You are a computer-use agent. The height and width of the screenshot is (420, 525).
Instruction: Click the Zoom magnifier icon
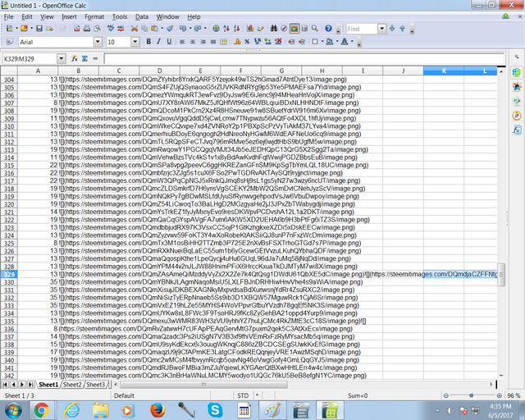(315, 29)
